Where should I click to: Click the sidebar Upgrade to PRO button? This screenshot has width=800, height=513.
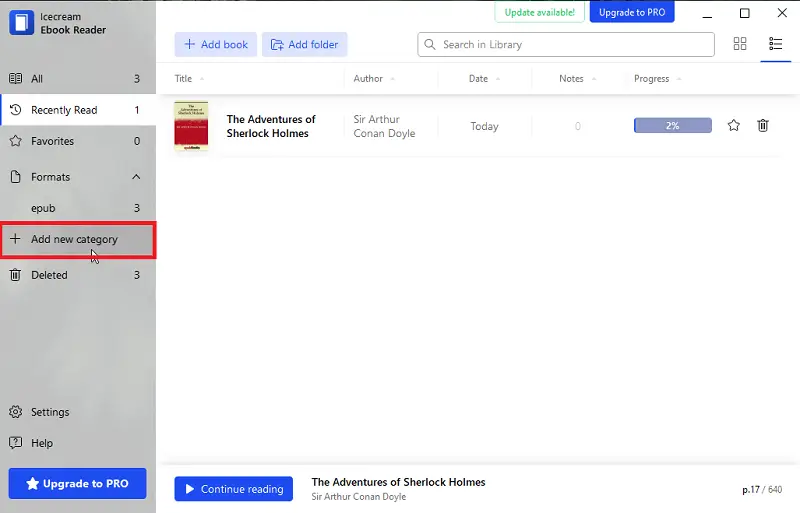click(78, 483)
